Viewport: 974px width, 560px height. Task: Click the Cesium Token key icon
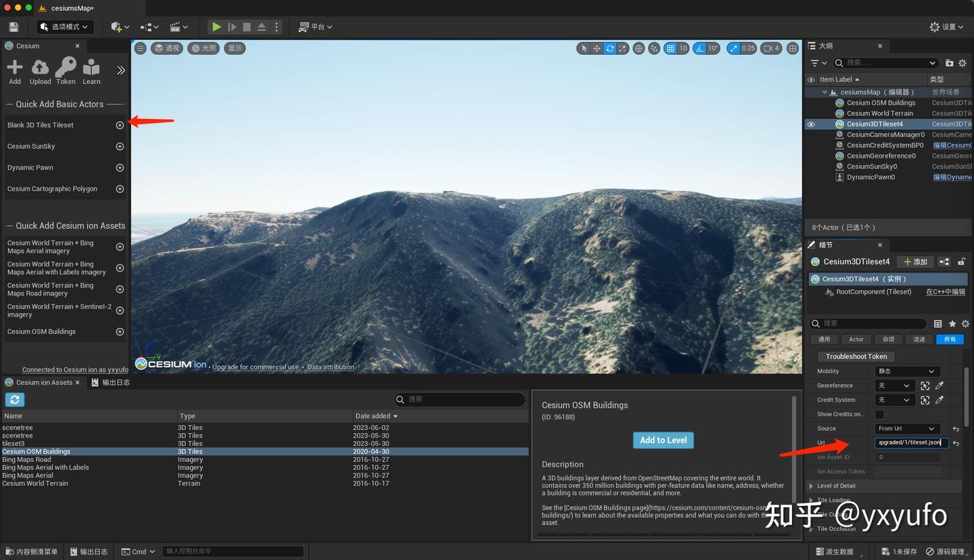[66, 68]
